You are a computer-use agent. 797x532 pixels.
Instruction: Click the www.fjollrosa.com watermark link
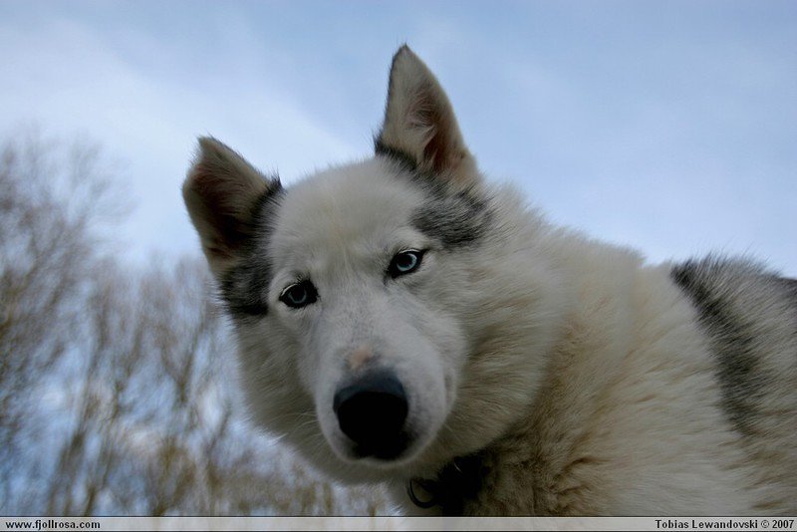pos(52,524)
